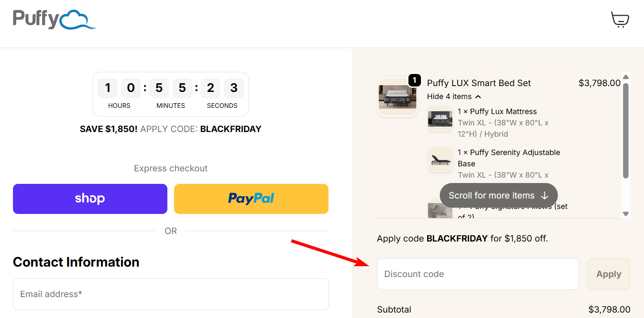Click the Puffy Serenity Adjustable Base thumbnail
The image size is (644, 318).
tap(440, 159)
